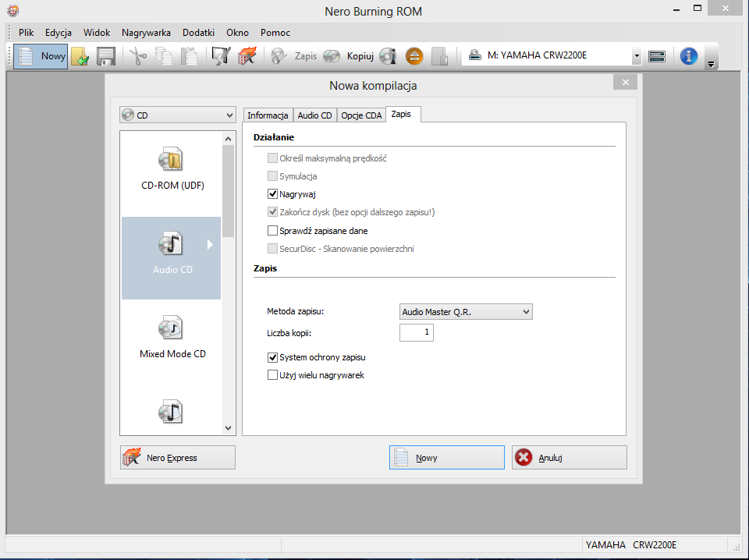Switch to the Audio CD tab
The image size is (749, 560).
[314, 115]
